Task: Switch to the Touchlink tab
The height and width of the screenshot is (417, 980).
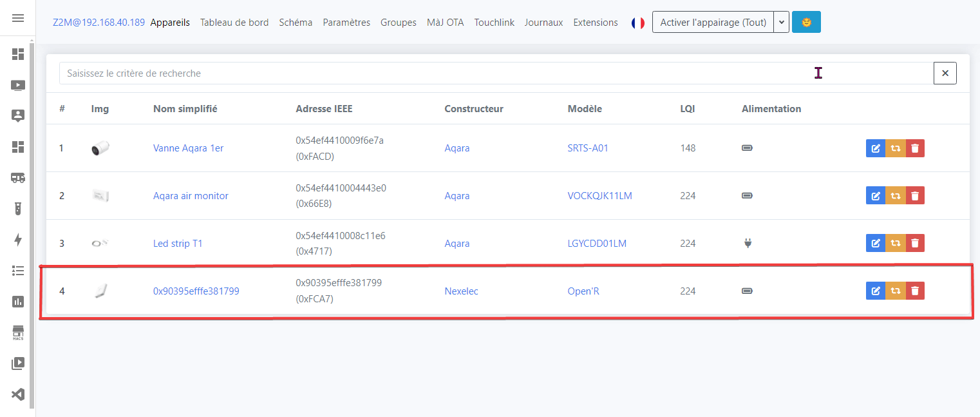Action: pos(495,23)
